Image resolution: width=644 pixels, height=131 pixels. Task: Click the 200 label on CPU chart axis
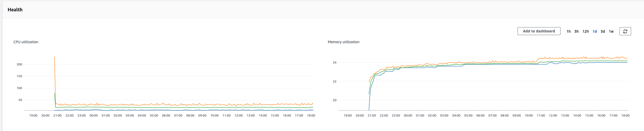point(19,64)
